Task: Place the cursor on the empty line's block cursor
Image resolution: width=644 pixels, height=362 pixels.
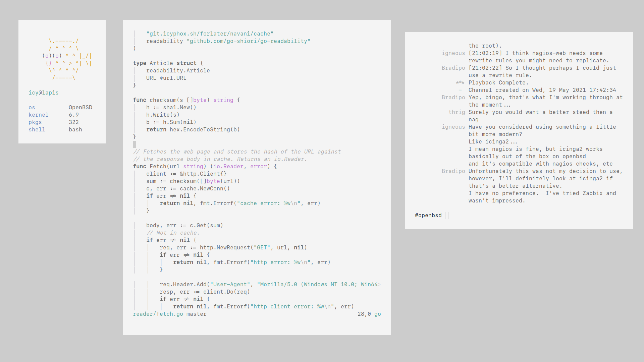Action: tap(135, 144)
